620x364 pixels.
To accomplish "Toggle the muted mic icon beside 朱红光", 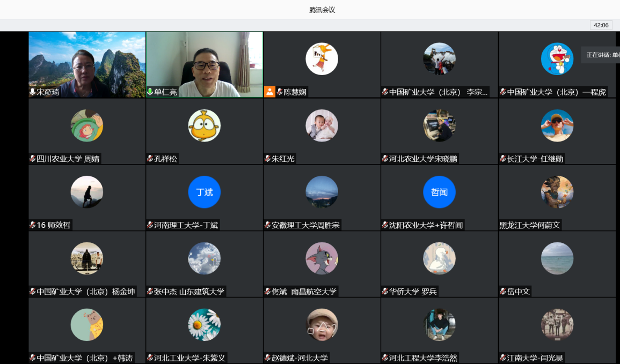I will [x=268, y=159].
